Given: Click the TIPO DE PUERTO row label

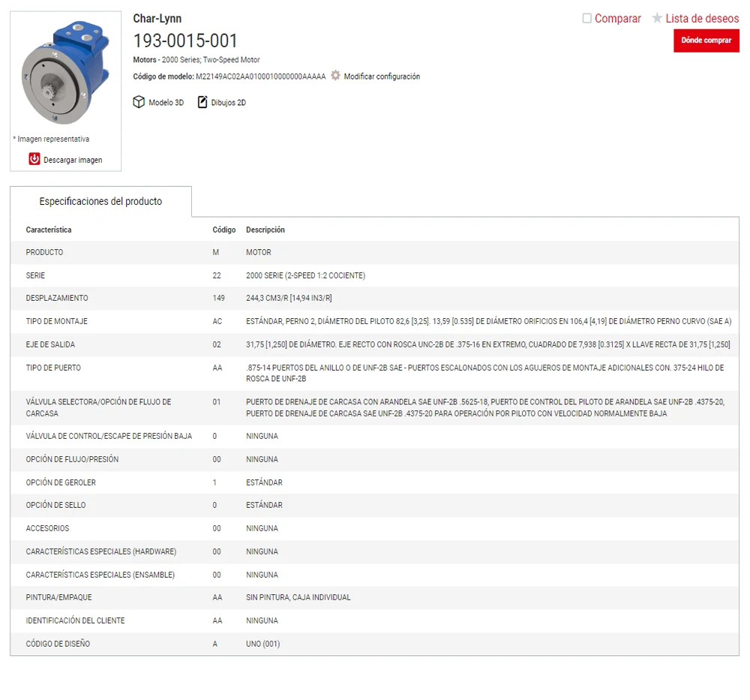Looking at the screenshot, I should 53,368.
